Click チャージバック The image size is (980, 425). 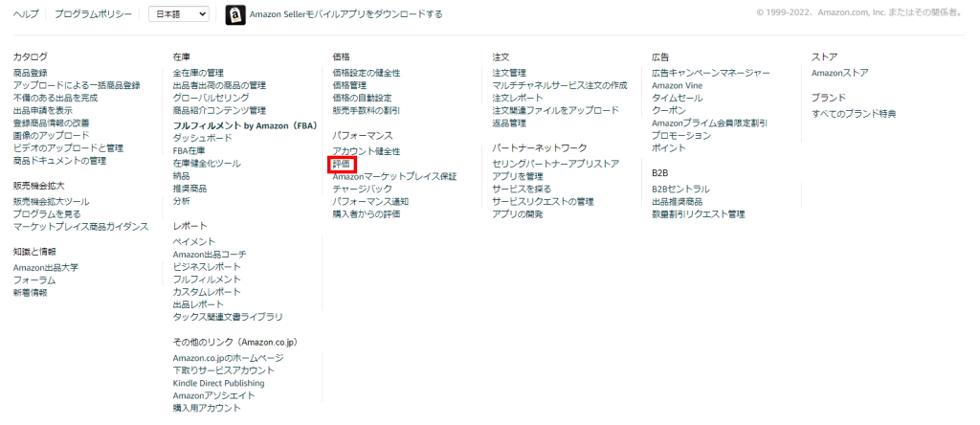pos(363,189)
